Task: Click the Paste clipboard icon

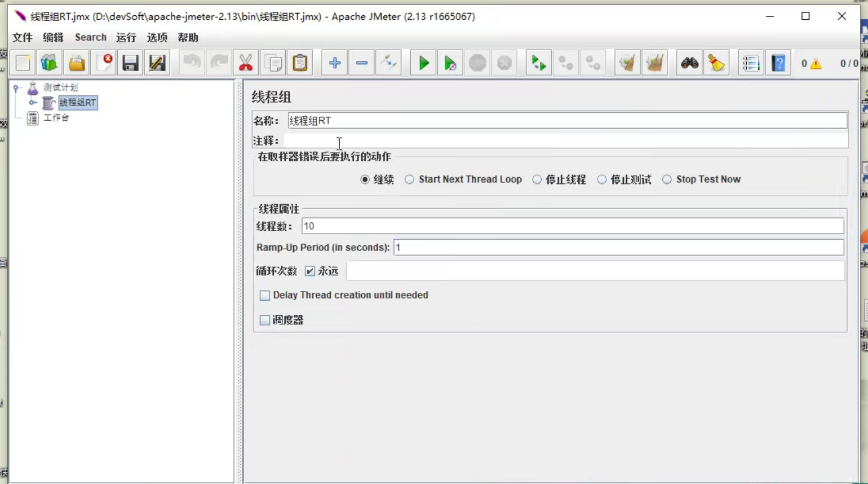Action: [300, 63]
